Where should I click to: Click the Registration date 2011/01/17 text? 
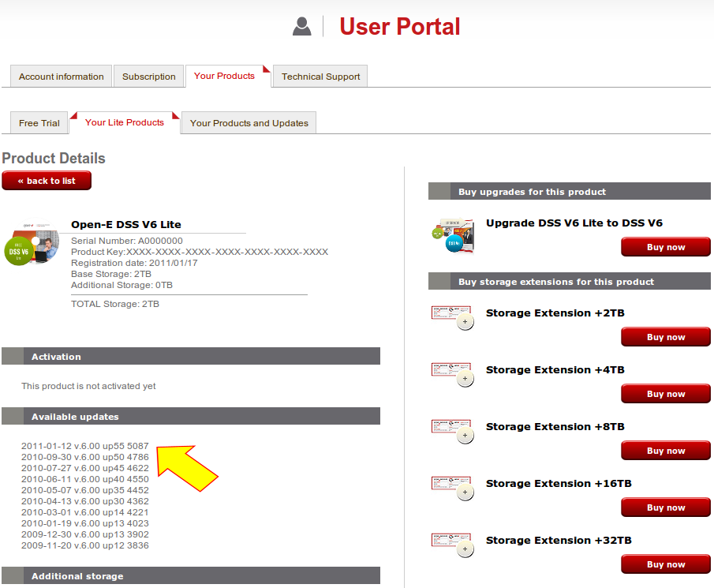tap(134, 263)
